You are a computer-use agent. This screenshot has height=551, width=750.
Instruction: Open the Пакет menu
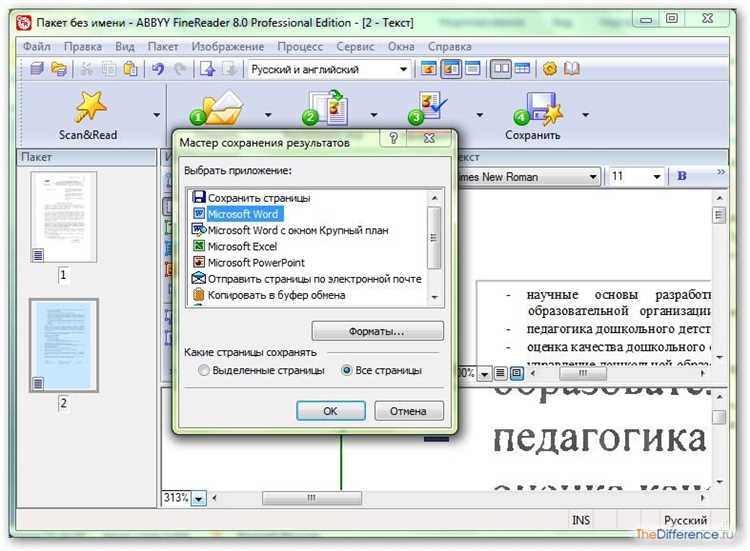click(163, 46)
